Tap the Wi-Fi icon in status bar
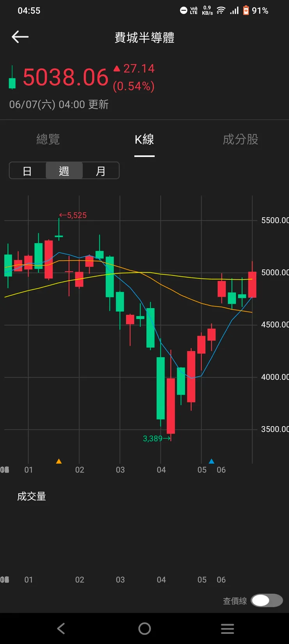Image resolution: width=289 pixels, height=644 pixels. (221, 11)
